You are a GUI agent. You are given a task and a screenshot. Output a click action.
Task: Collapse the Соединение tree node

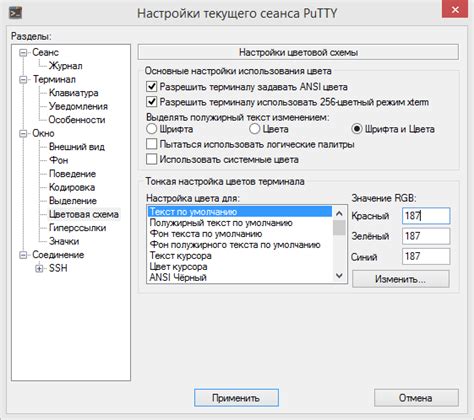(23, 255)
